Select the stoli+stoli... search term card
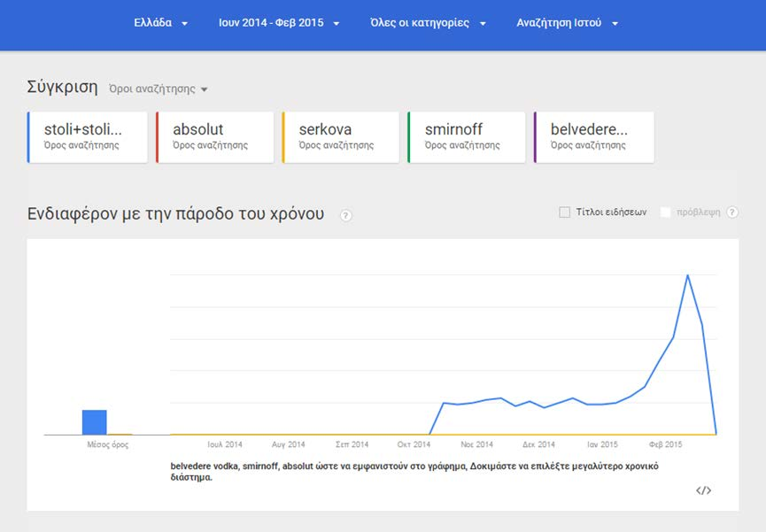Screen dimensions: 766x532 click(x=88, y=137)
